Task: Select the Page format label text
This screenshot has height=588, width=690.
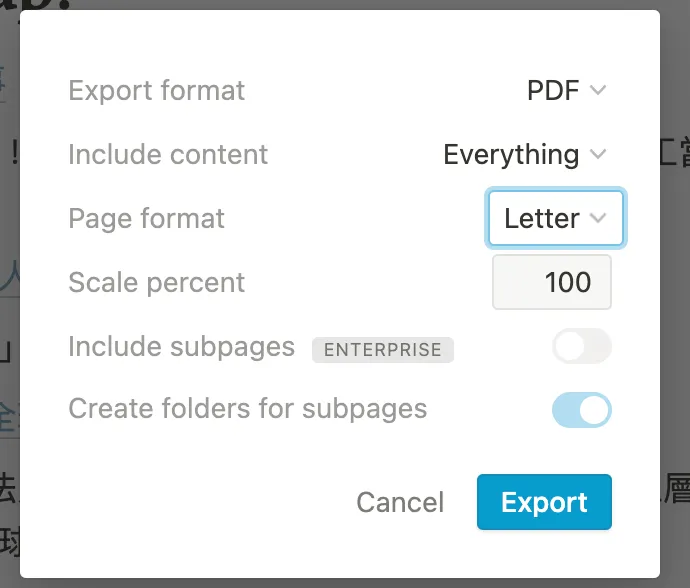Action: [x=147, y=219]
